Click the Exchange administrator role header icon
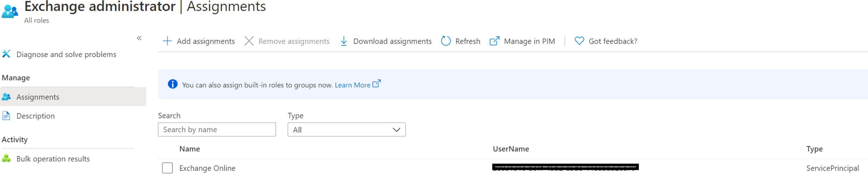 10,11
